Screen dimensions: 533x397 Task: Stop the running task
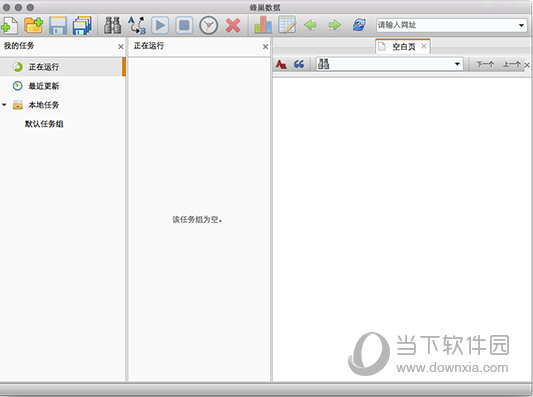click(x=184, y=25)
